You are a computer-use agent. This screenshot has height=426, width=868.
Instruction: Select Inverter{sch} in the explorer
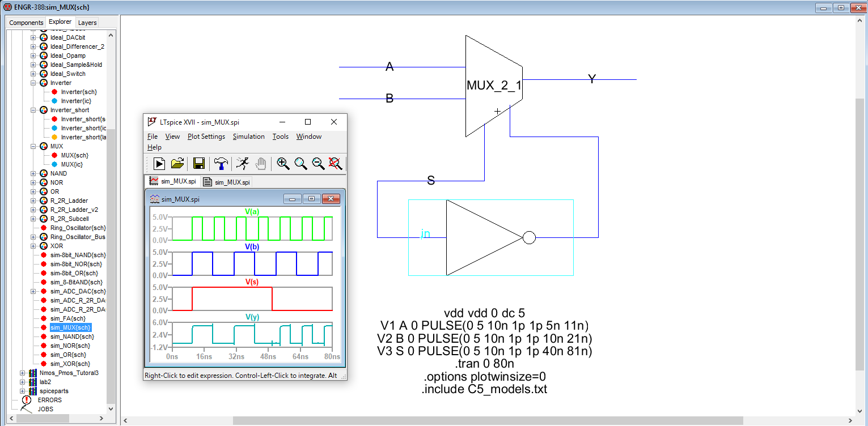(79, 92)
